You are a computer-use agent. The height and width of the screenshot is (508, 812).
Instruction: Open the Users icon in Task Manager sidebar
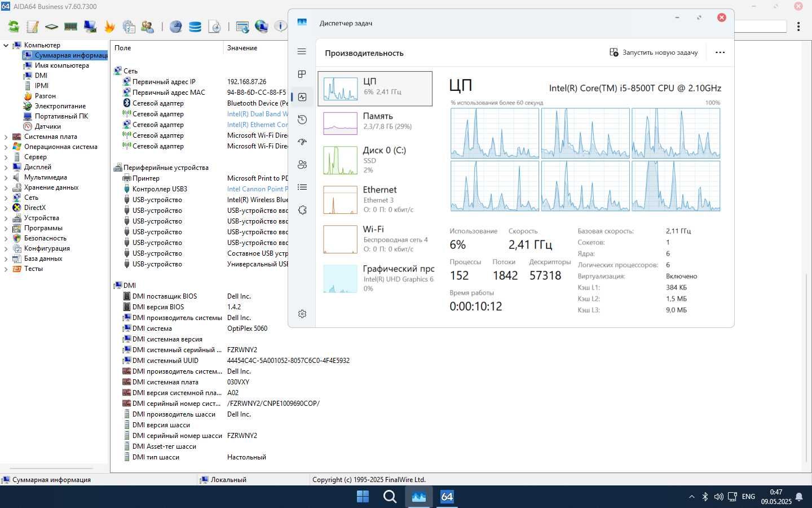click(302, 165)
